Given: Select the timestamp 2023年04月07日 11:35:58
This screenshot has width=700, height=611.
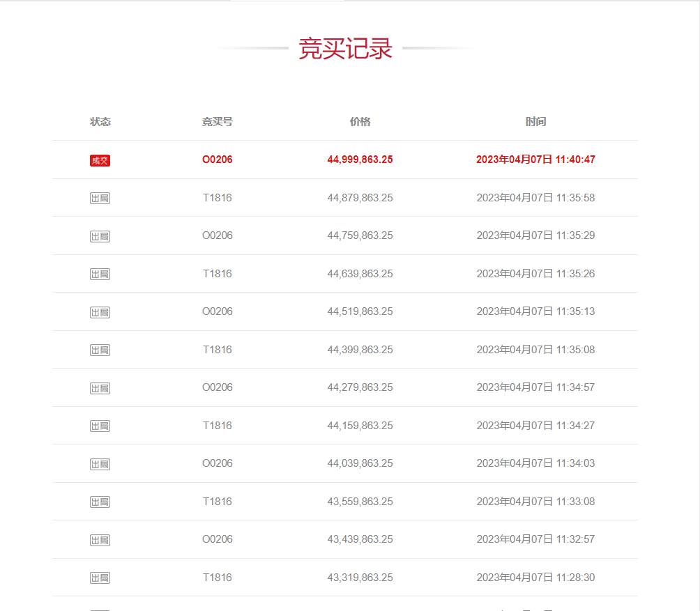Looking at the screenshot, I should click(x=535, y=198).
